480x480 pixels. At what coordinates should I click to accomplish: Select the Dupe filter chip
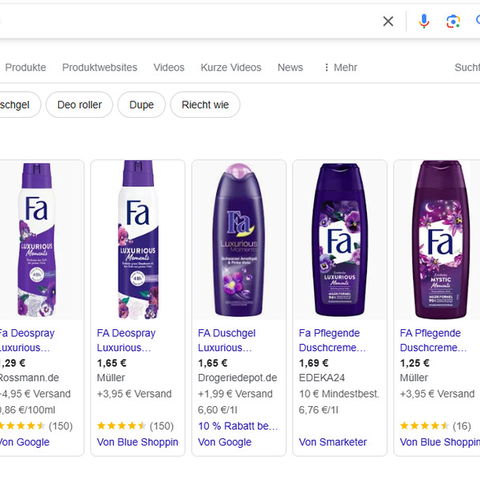click(141, 105)
